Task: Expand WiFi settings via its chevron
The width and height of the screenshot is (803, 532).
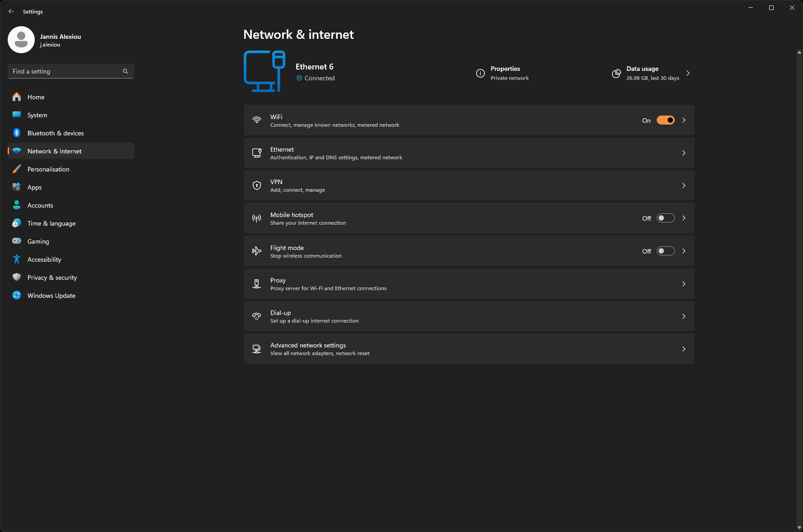Action: [x=684, y=120]
